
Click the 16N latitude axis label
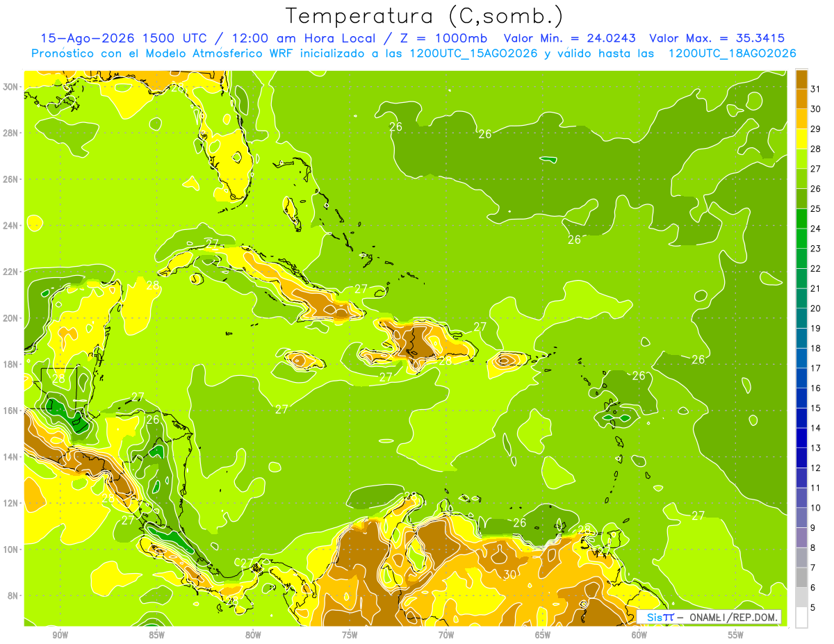[x=11, y=411]
